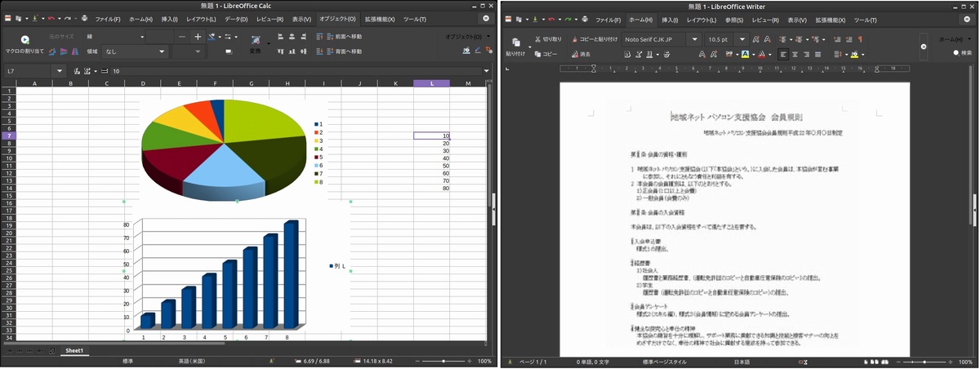980x369 pixels.
Task: Open the Name Box dropdown showing L7
Action: pos(60,71)
